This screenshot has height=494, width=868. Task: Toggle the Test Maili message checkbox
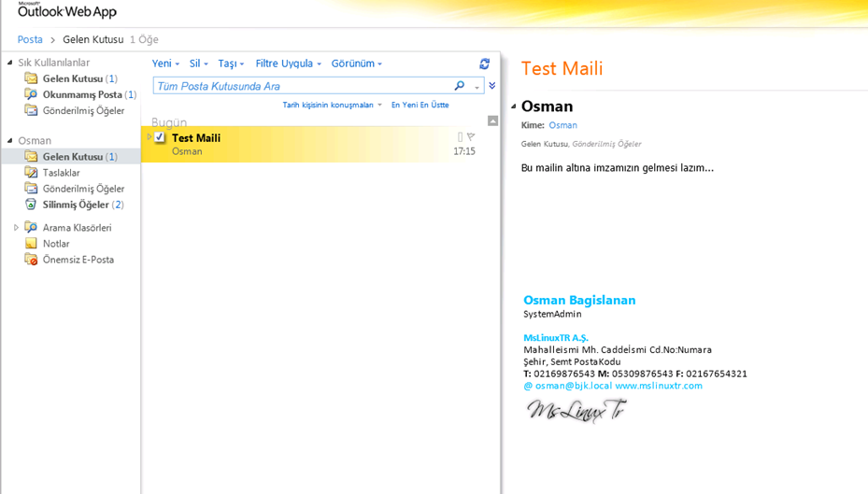(160, 137)
